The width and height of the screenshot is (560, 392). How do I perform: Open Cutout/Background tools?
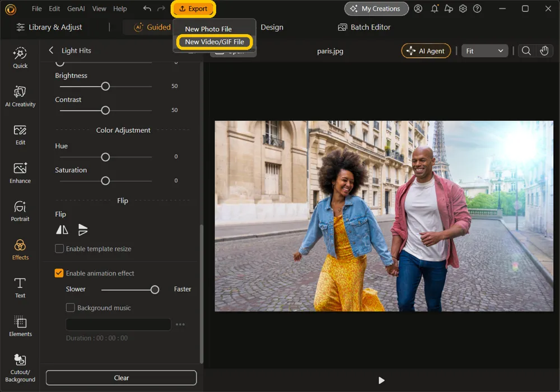[x=20, y=368]
